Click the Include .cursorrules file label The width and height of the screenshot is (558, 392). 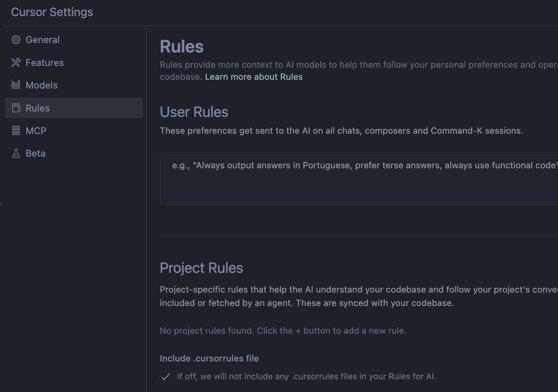click(x=209, y=358)
